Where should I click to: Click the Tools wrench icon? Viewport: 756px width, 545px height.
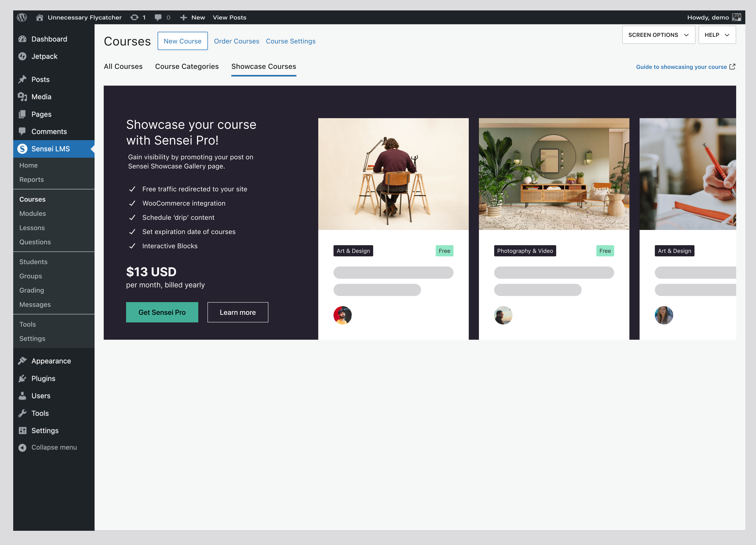click(x=22, y=413)
